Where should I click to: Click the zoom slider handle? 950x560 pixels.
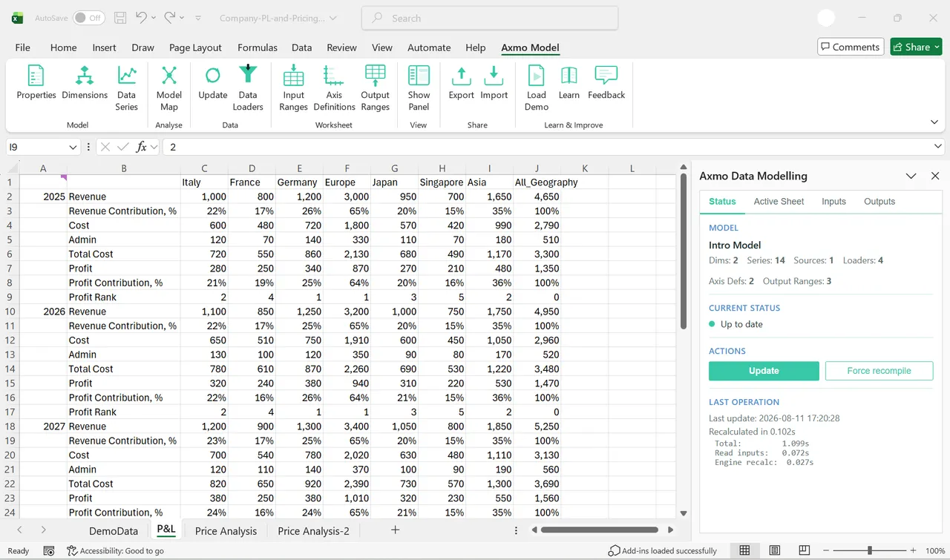pos(870,550)
